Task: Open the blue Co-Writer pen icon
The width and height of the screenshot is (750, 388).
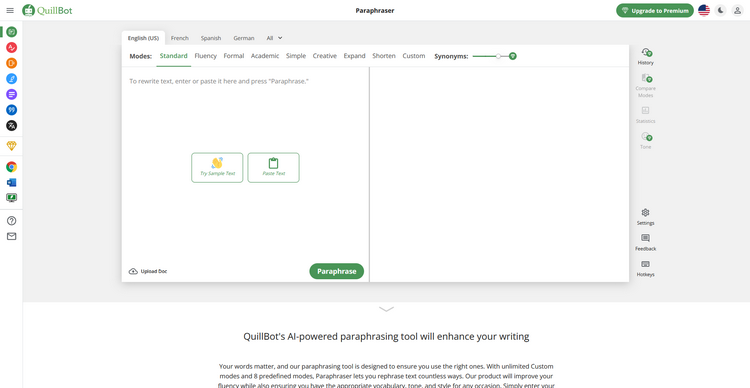Action: coord(11,79)
